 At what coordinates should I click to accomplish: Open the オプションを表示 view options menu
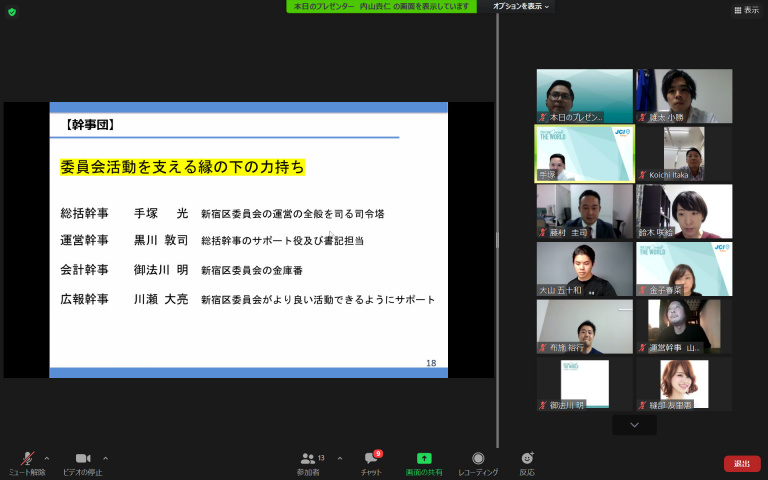tap(521, 6)
